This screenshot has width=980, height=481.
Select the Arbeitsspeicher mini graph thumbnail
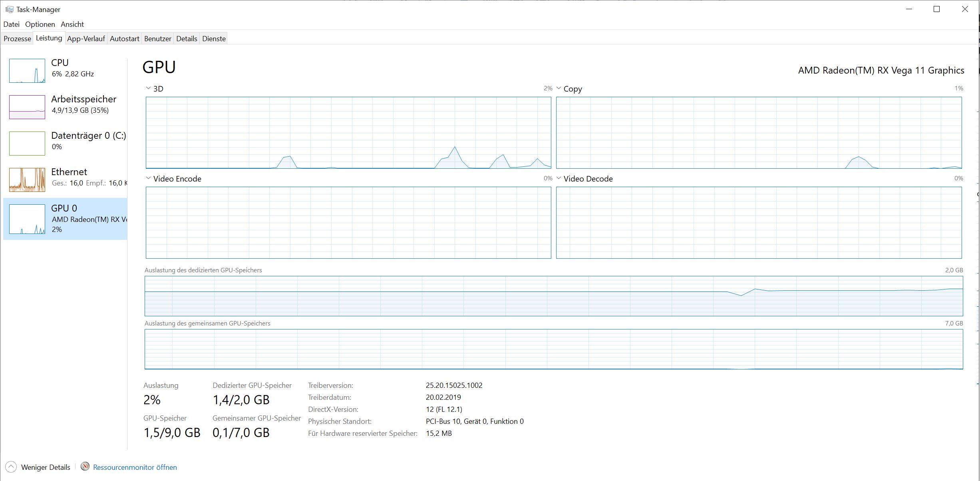pos(27,107)
